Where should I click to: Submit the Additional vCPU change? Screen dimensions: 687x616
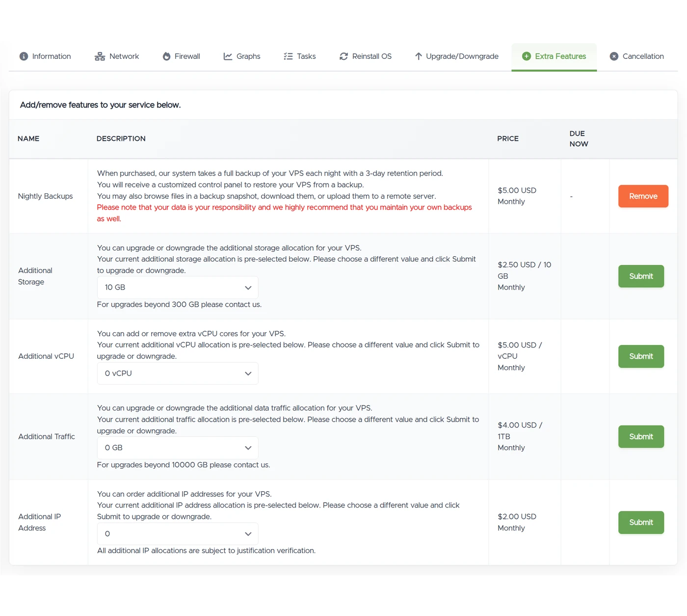[x=641, y=356]
